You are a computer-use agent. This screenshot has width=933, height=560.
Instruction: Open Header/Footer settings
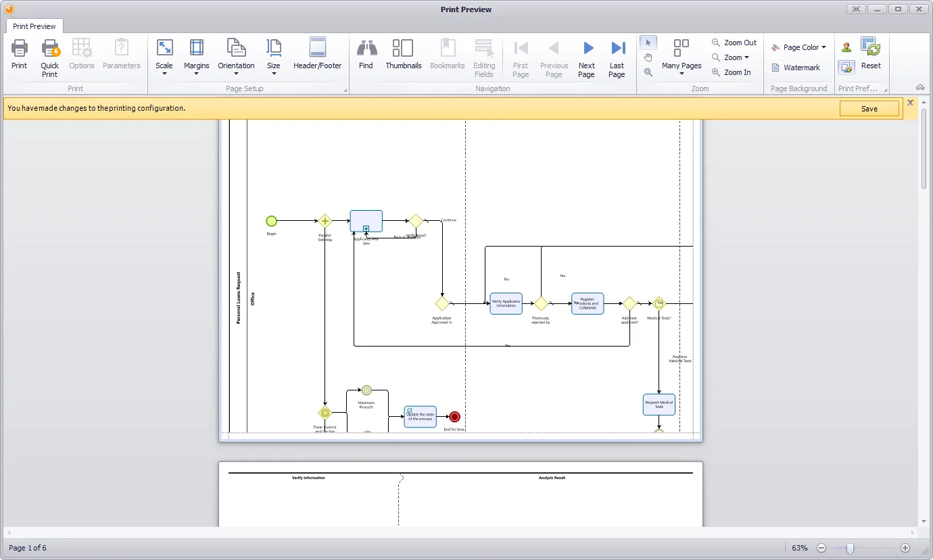317,55
